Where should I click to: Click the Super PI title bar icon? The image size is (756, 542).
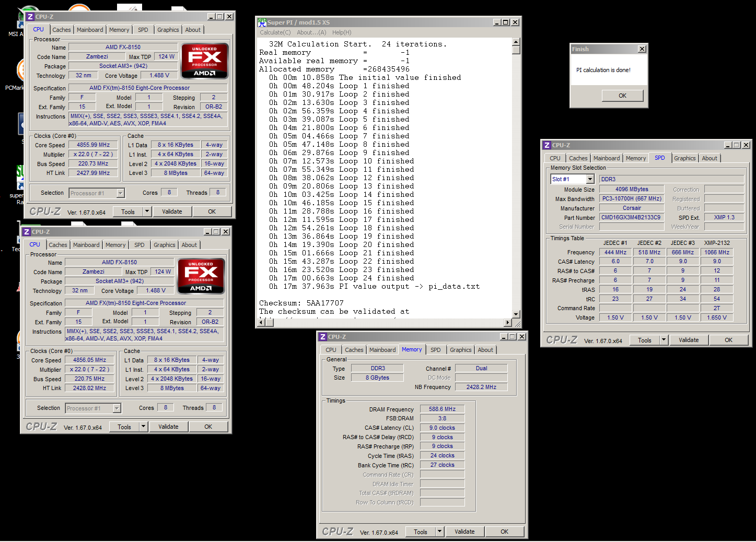(x=262, y=22)
